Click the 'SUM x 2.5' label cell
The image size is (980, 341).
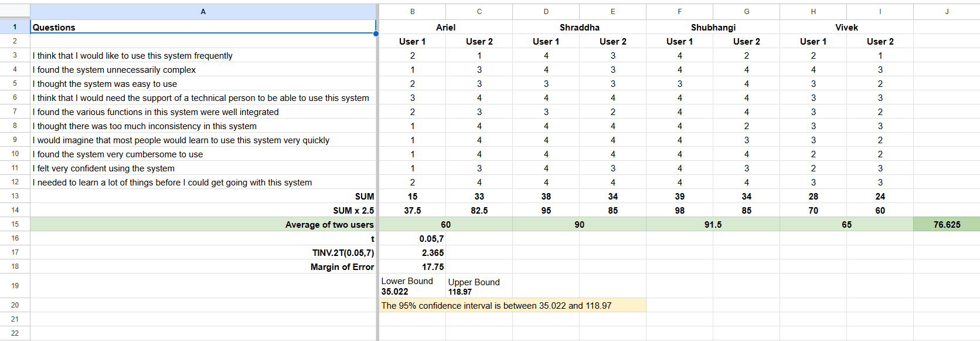(203, 210)
